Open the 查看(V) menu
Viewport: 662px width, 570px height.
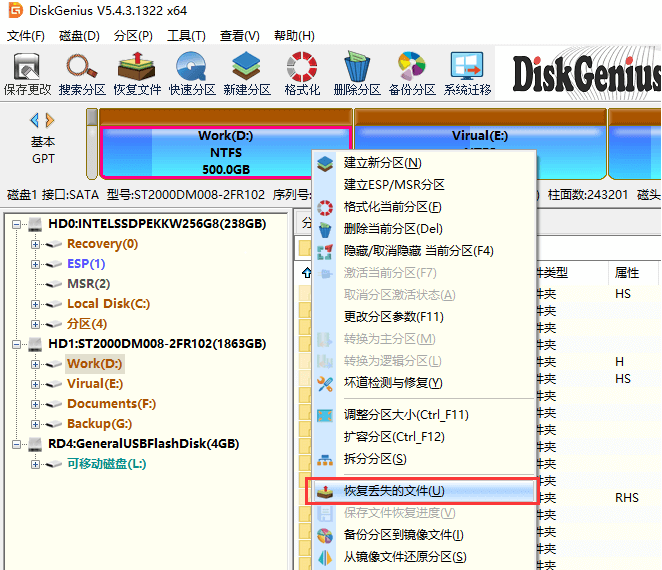click(239, 36)
